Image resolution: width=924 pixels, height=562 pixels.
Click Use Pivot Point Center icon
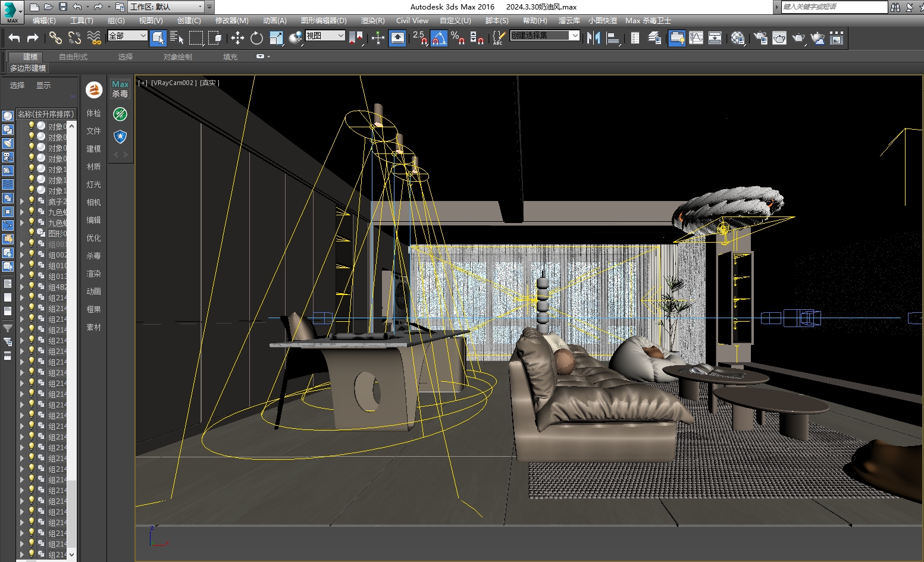356,38
